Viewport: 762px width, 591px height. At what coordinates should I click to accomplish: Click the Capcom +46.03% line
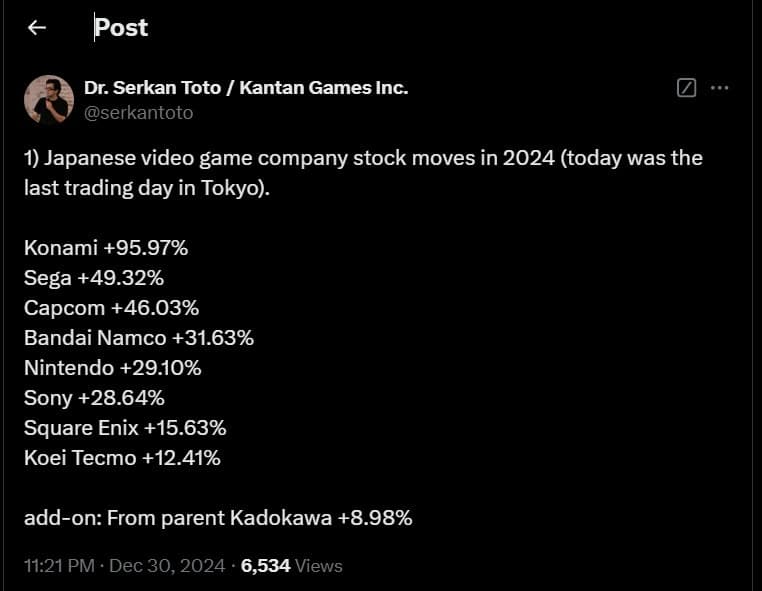[111, 308]
